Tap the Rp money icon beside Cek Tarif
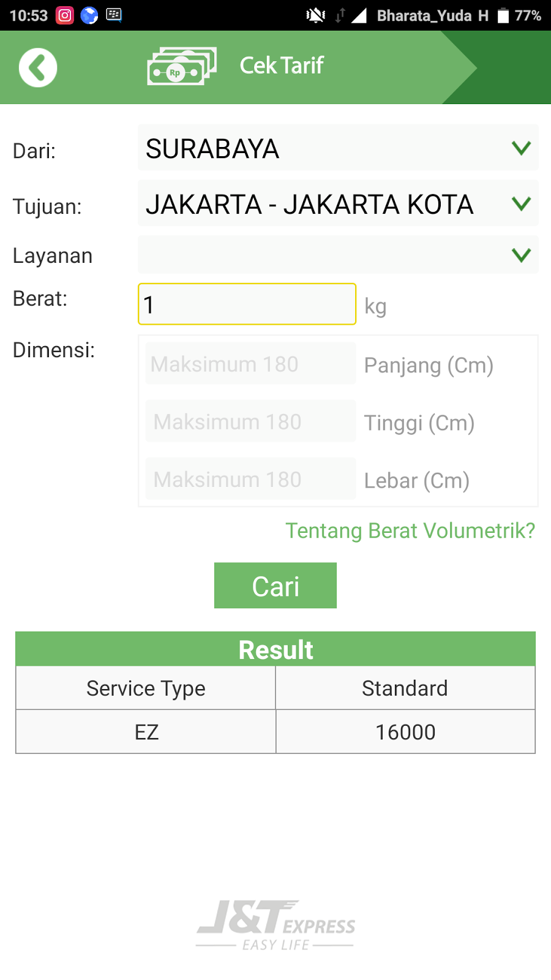Viewport: 551px width, 980px height. [182, 66]
